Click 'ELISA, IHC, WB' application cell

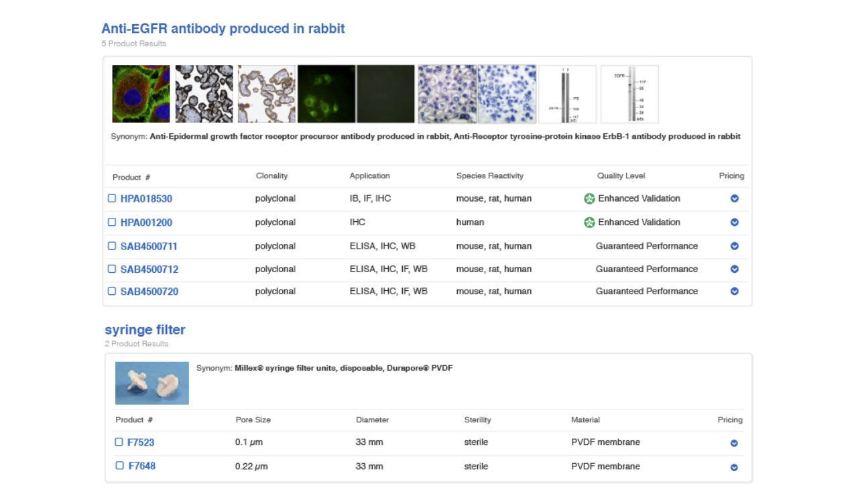(x=383, y=246)
